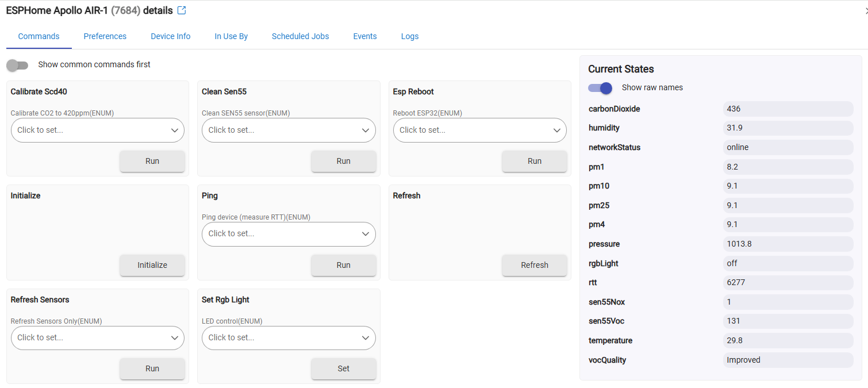Click the Current States heading
868x388 pixels.
(x=621, y=69)
